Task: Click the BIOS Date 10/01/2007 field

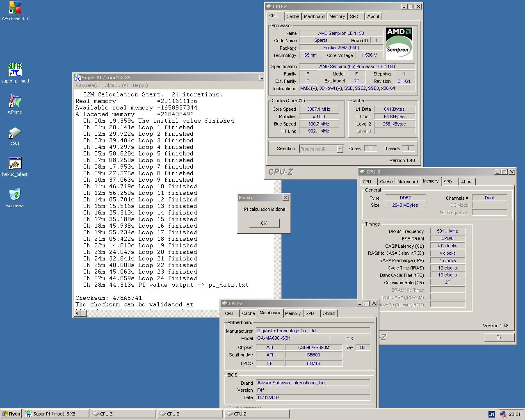Action: point(313,397)
